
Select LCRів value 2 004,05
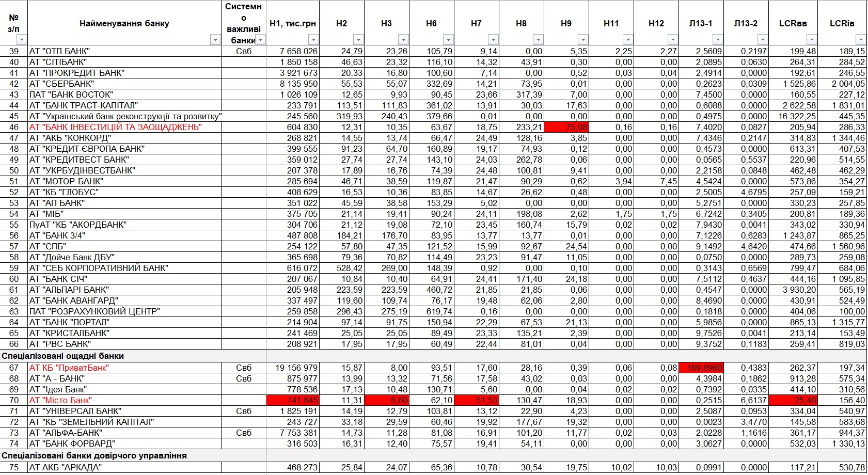click(848, 84)
